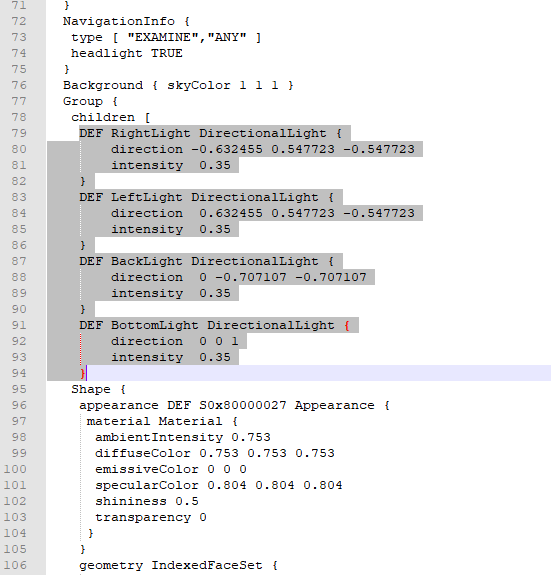Click red closing brace on line 94

tap(83, 373)
